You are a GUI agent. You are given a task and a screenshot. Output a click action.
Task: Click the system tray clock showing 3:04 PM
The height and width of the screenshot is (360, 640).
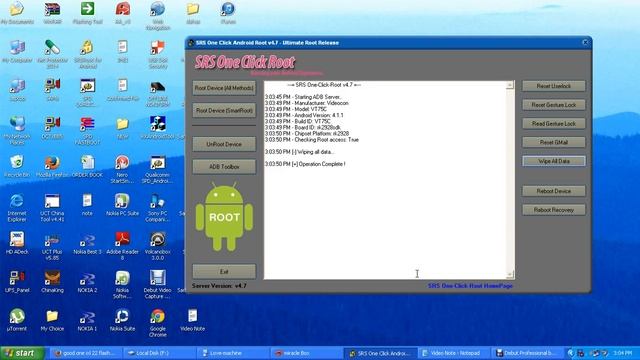(622, 353)
